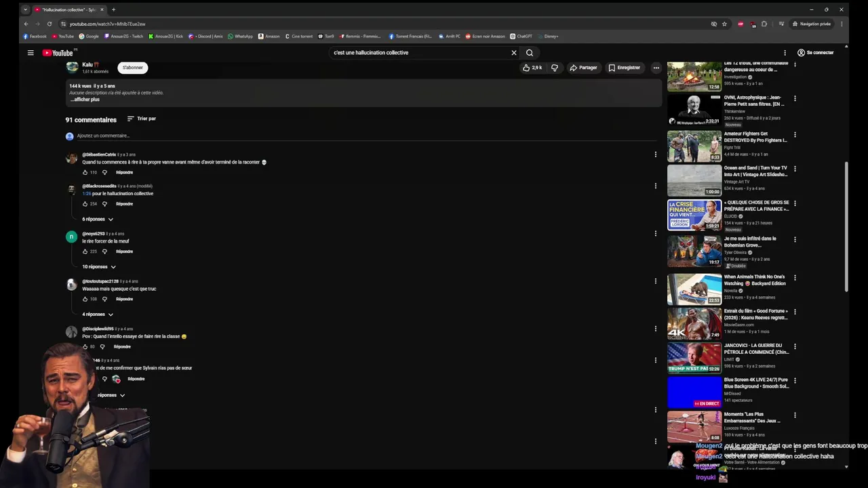
Task: Open three-dot menu for Ocean and Sand video
Action: coord(795,169)
